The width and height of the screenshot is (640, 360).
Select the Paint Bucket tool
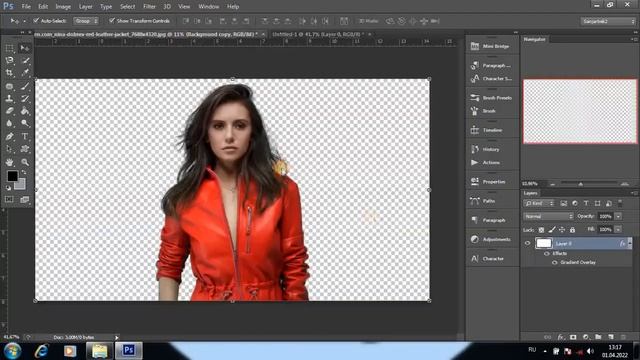pos(25,111)
